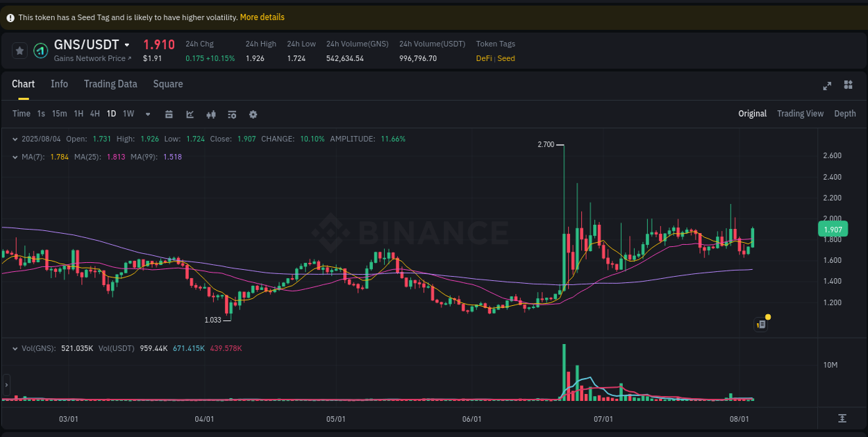Click the More details link in banner
Viewport: 868px width, 437px height.
(262, 17)
